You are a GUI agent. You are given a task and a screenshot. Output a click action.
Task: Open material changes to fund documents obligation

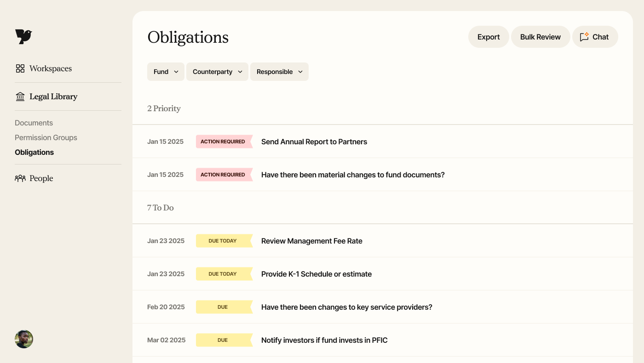pyautogui.click(x=353, y=175)
